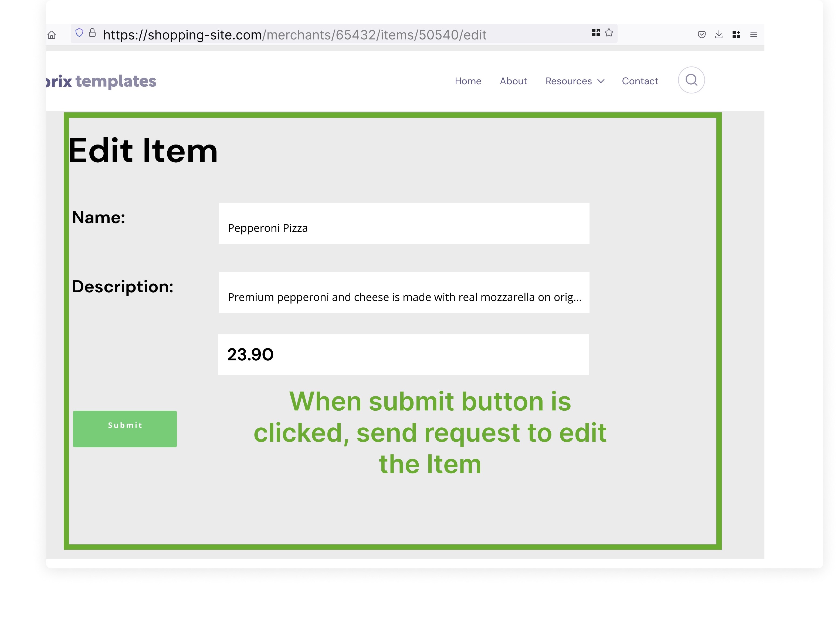
Task: Open the browser downloads icon
Action: tap(719, 35)
